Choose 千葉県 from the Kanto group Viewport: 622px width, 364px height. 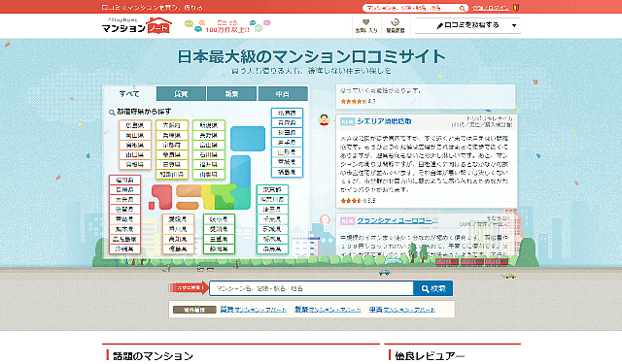coord(272,219)
